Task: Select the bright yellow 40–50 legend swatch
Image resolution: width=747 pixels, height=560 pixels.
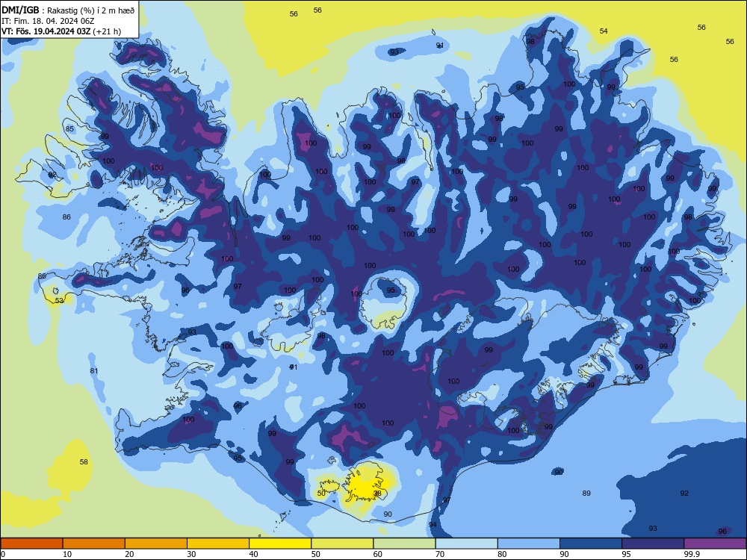Action: (280, 544)
